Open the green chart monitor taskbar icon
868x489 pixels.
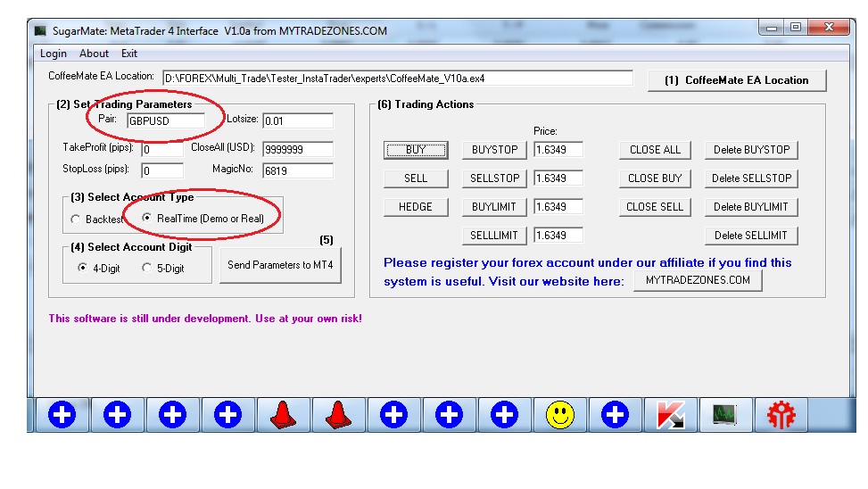click(x=724, y=415)
